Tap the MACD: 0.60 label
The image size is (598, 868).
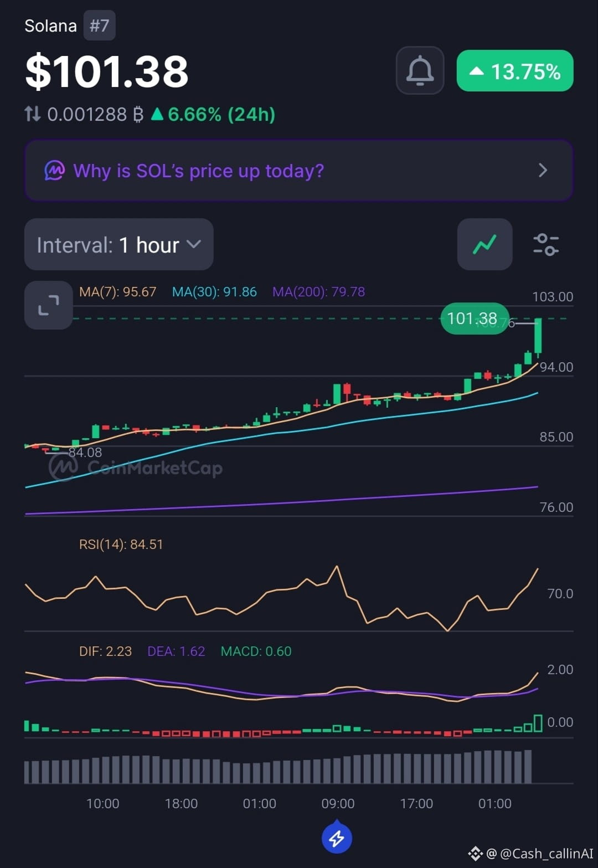click(256, 651)
